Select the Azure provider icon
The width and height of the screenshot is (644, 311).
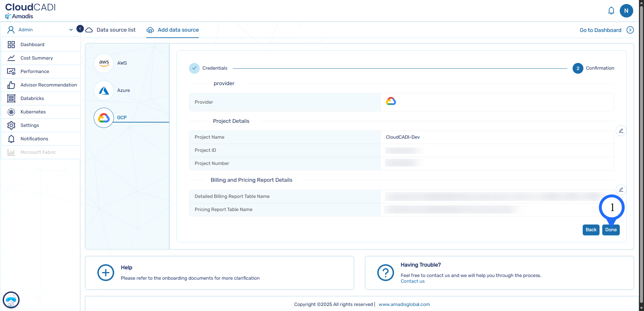[x=104, y=90]
